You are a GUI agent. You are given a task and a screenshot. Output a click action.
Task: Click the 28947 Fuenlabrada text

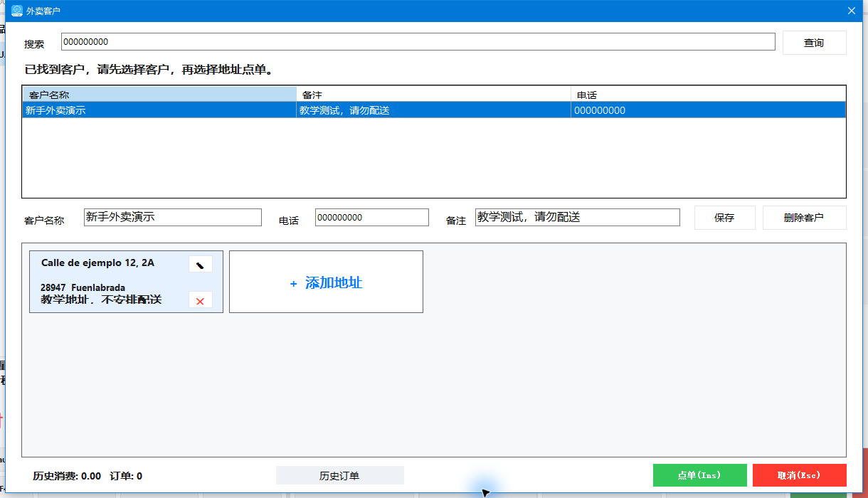pyautogui.click(x=83, y=287)
